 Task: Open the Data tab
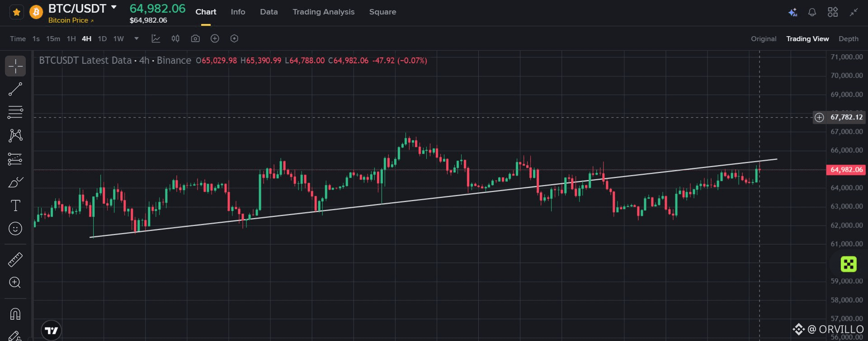[269, 12]
